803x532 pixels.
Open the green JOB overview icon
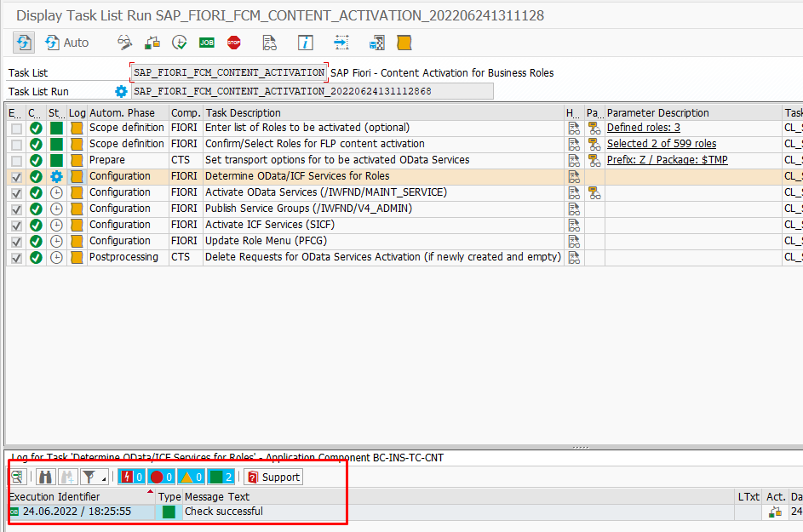[x=207, y=43]
